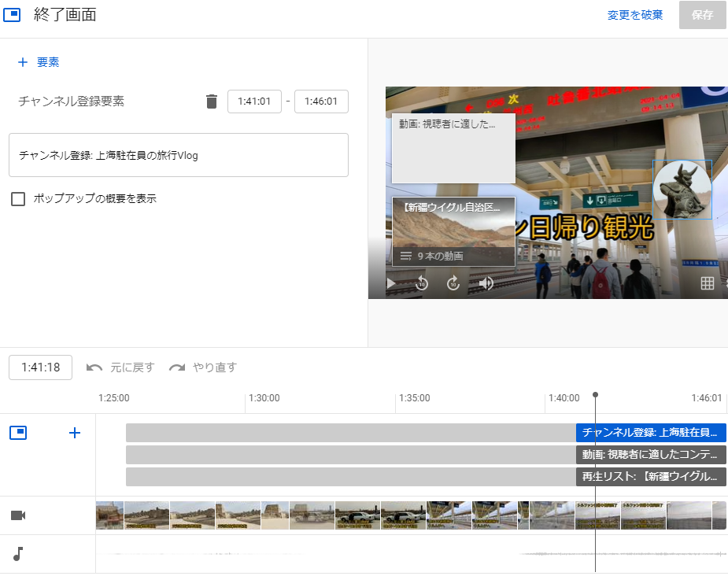Screen dimensions: 728x576
Task: Click the 終了画面 title text
Action: [x=65, y=15]
